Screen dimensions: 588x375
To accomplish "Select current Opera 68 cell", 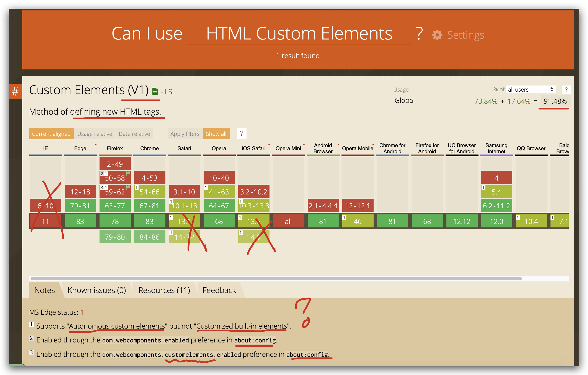I will pyautogui.click(x=219, y=221).
